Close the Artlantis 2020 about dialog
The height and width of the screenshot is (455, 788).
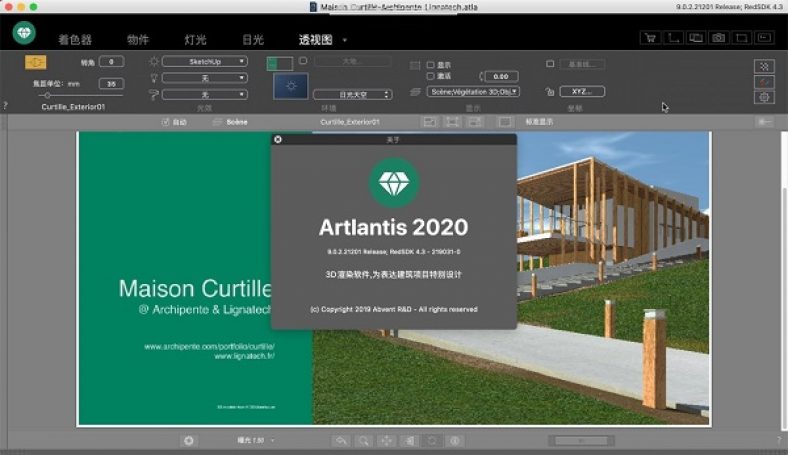pos(278,140)
